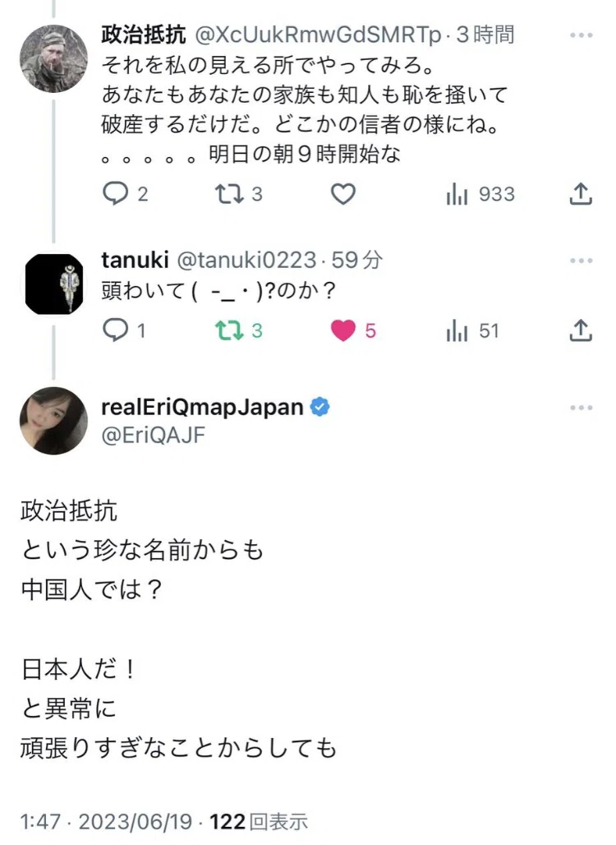
Task: Click the blue verified badge
Action: point(320,407)
